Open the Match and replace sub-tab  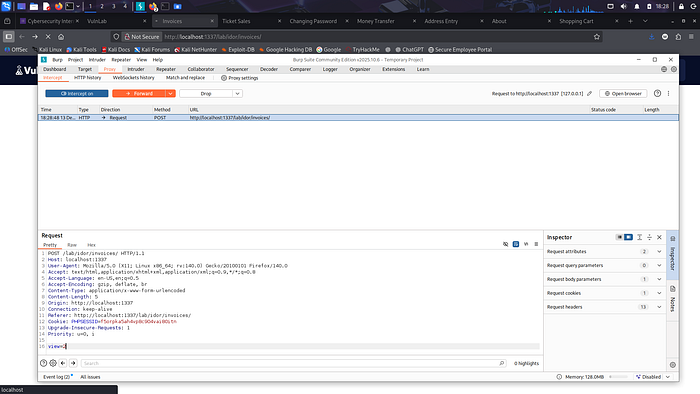185,78
